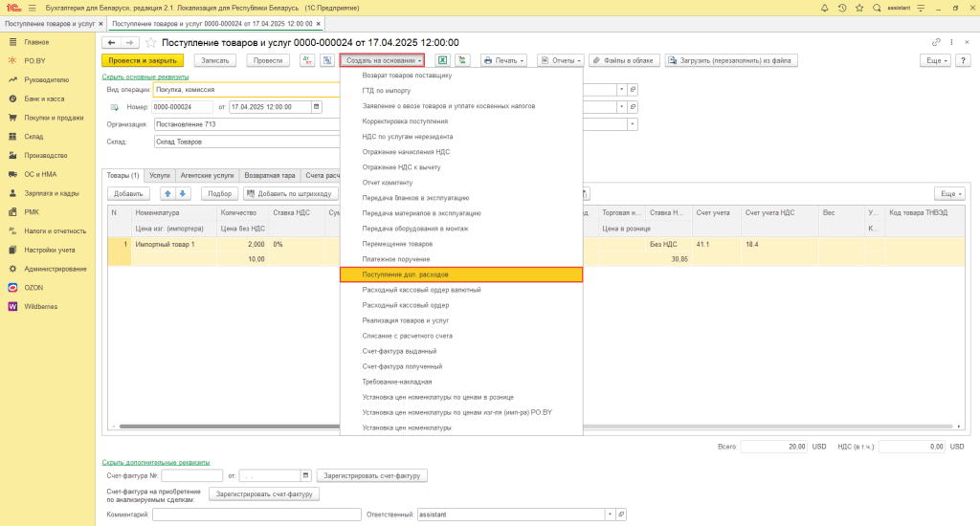Switch to the Услуги tab
Viewport: 980px width, 526px height.
pyautogui.click(x=160, y=176)
